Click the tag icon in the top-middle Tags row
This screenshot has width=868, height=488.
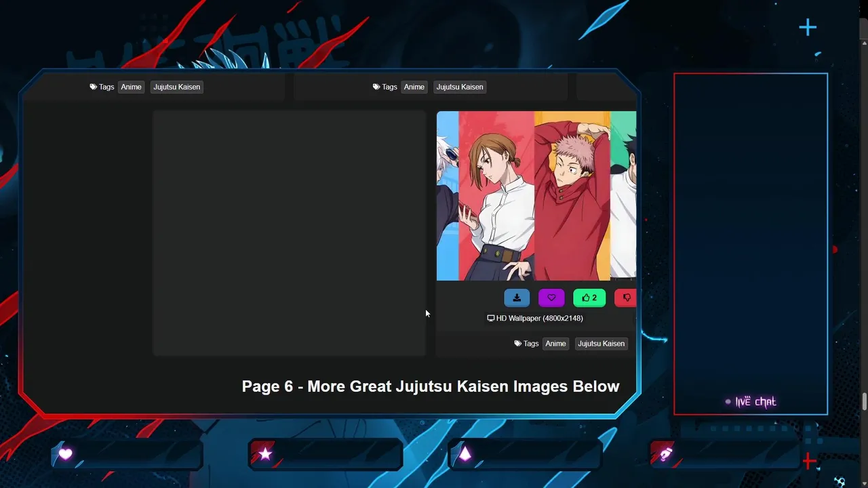pos(376,87)
